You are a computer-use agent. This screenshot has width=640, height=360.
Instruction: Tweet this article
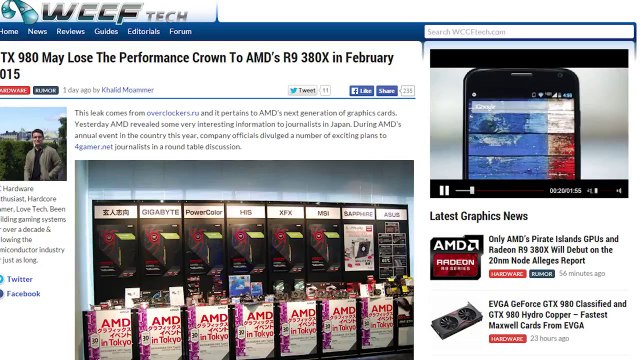302,91
